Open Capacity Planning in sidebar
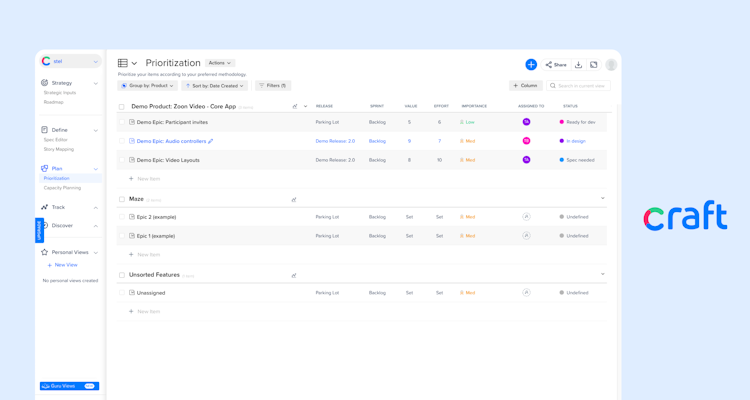Screen dimensions: 750x400 (62, 188)
